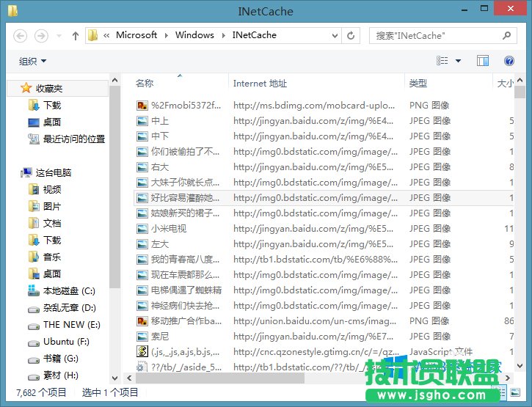Viewport: 532px width, 407px height.
Task: Sort by the 名称 column header
Action: click(x=145, y=84)
